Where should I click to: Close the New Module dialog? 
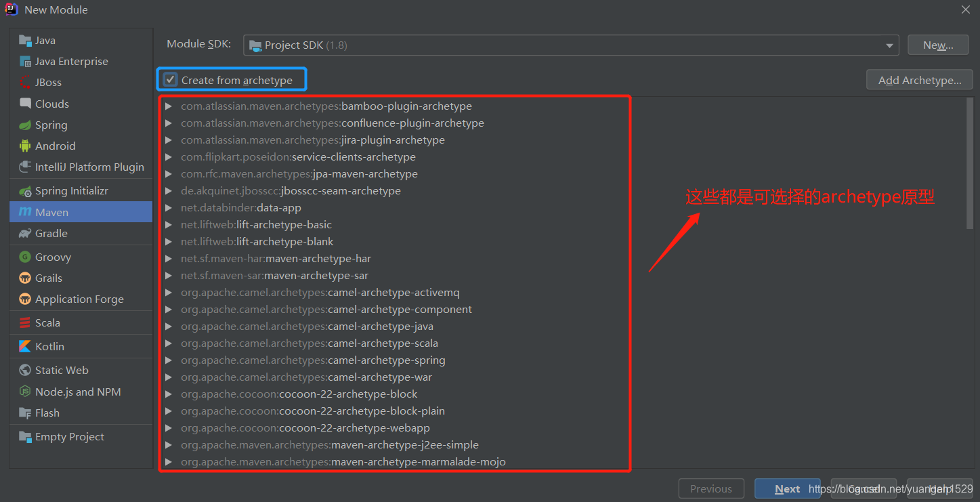pyautogui.click(x=965, y=9)
